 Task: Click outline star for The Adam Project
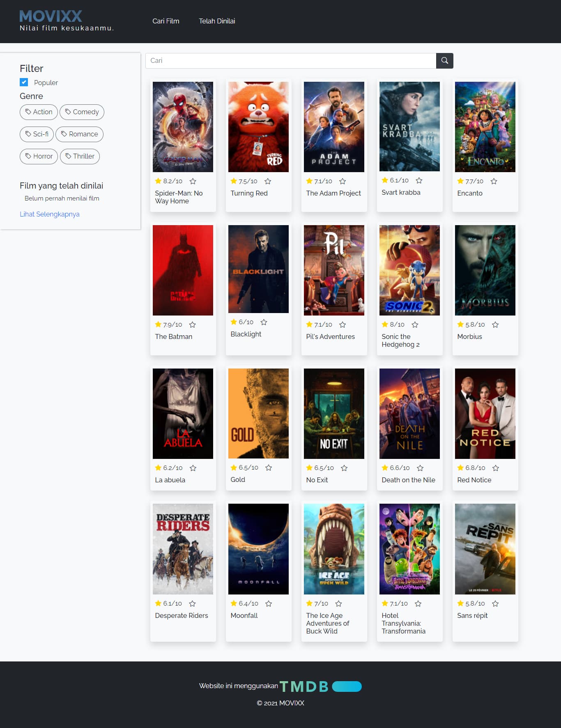tap(343, 181)
